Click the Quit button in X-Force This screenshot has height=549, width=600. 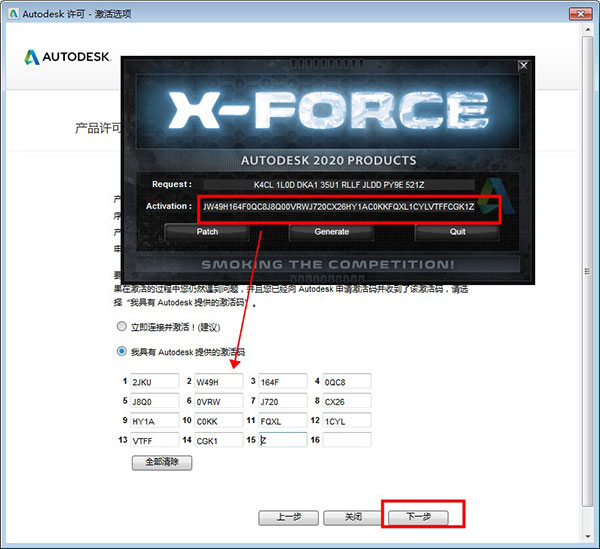[457, 231]
